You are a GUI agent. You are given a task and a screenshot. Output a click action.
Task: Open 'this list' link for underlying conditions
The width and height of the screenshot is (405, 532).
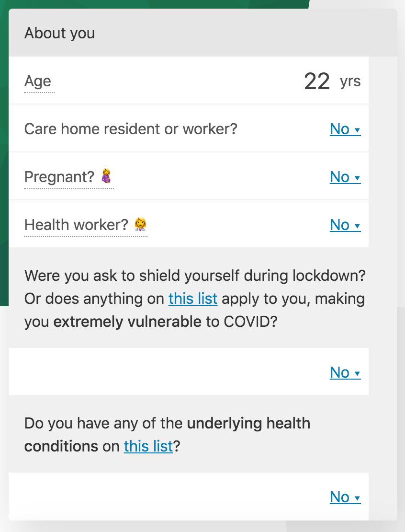coord(148,446)
